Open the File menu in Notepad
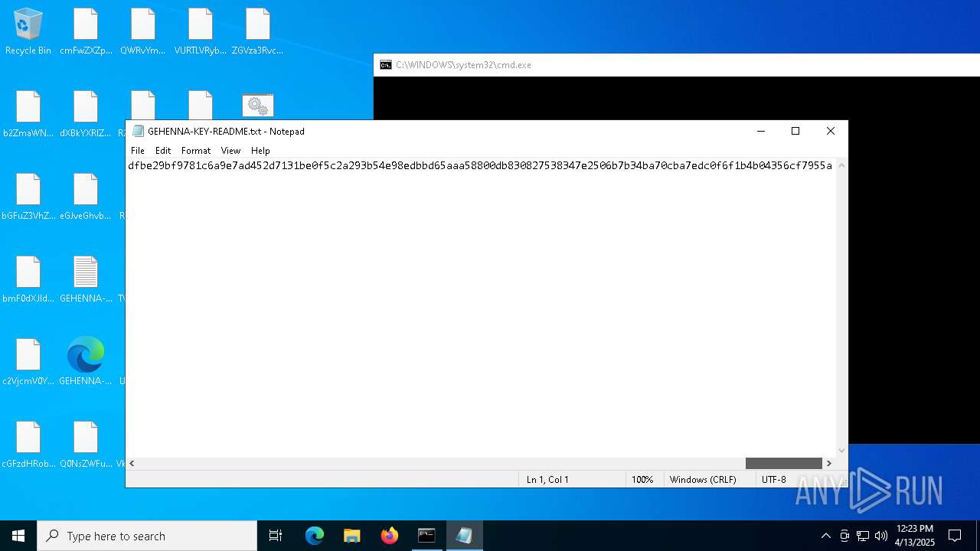This screenshot has height=551, width=980. [138, 151]
